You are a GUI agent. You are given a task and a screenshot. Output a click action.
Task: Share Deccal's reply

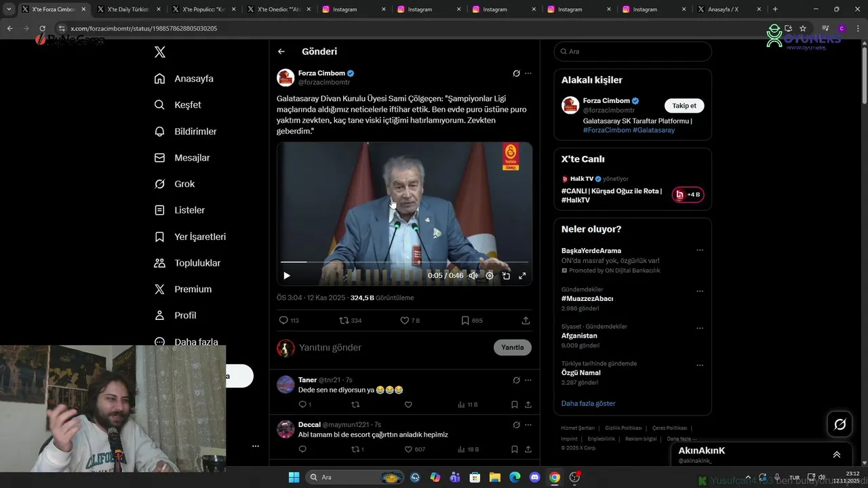[x=528, y=449]
